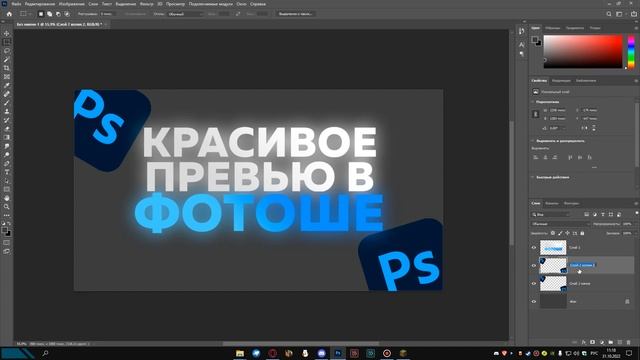Open the marquee tool preset picker
The image size is (640, 360).
25,14
